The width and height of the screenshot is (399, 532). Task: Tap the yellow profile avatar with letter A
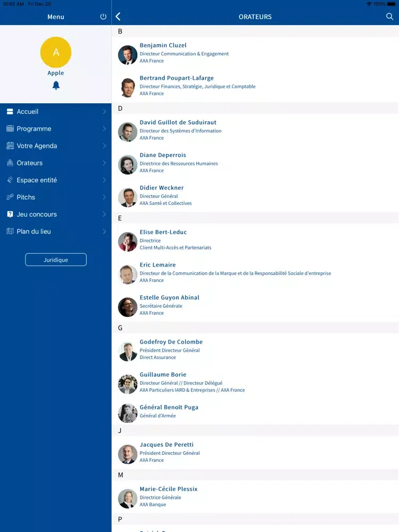pyautogui.click(x=56, y=52)
